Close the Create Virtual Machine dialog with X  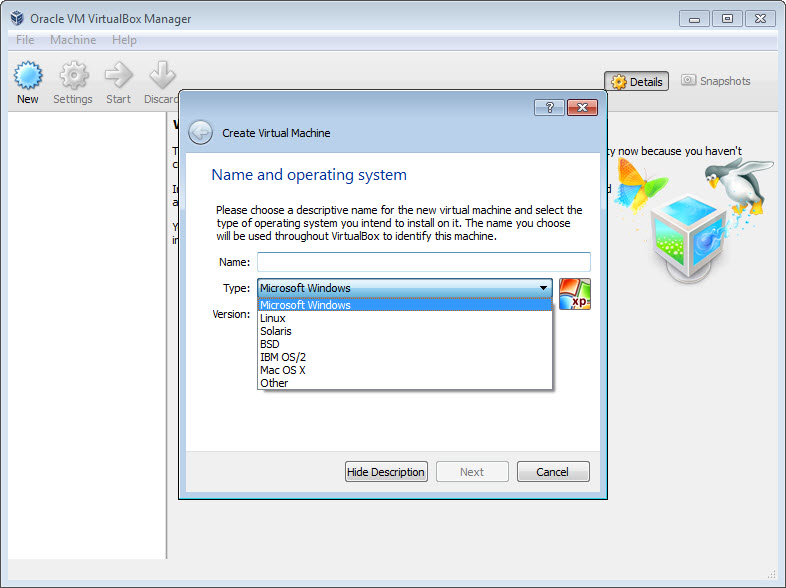pos(582,107)
